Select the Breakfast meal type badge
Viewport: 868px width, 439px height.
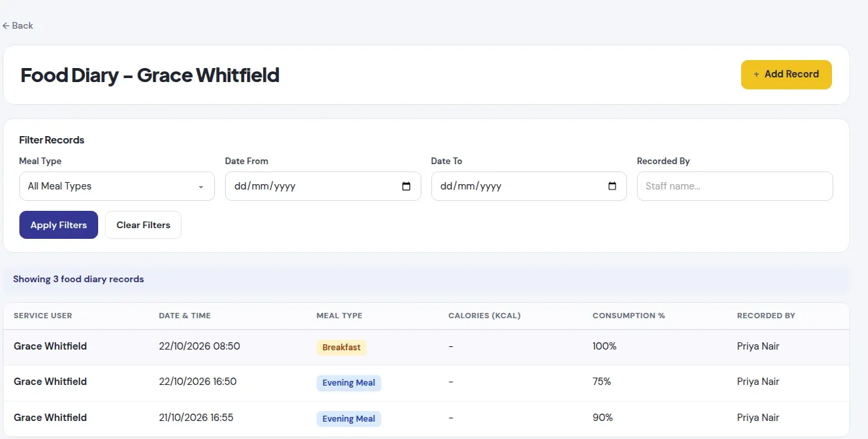(x=341, y=348)
